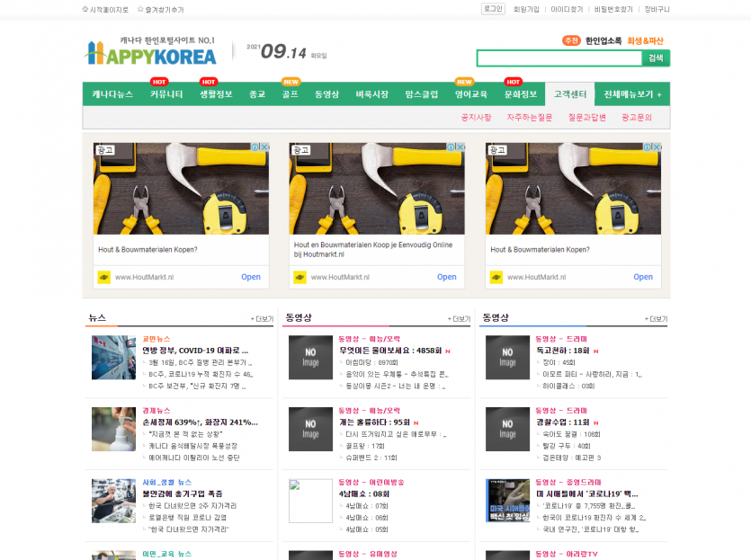Open the 회원가입 link
This screenshot has width=751, height=560.
point(526,10)
